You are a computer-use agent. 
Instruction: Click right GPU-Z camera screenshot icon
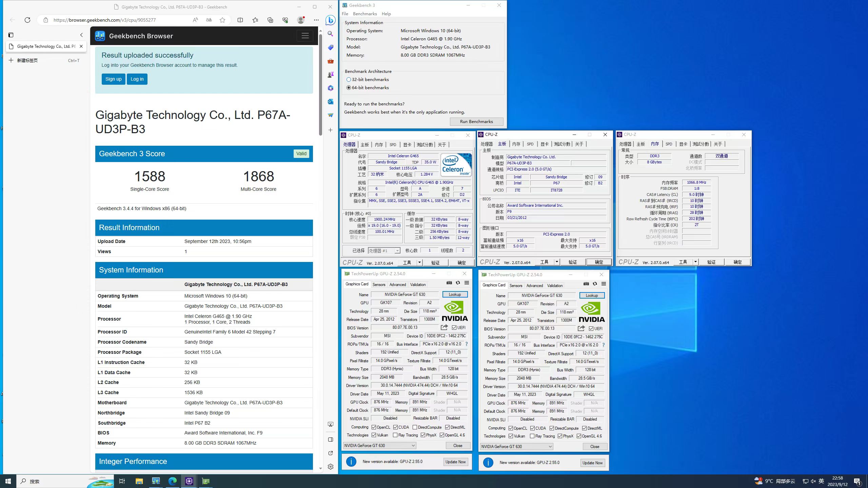pyautogui.click(x=586, y=284)
